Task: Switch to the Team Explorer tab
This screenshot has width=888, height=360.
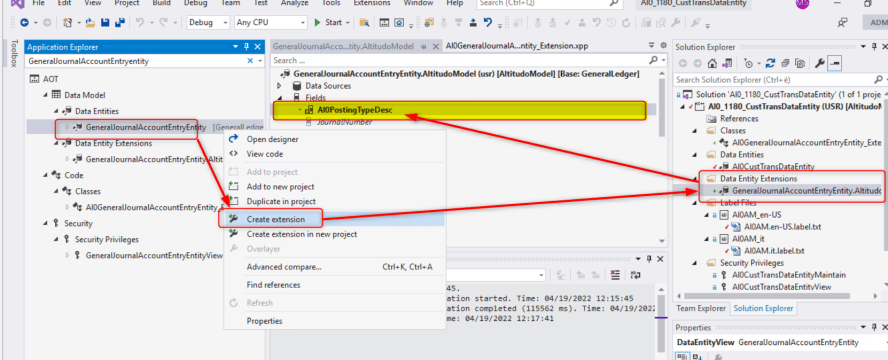Action: [701, 308]
